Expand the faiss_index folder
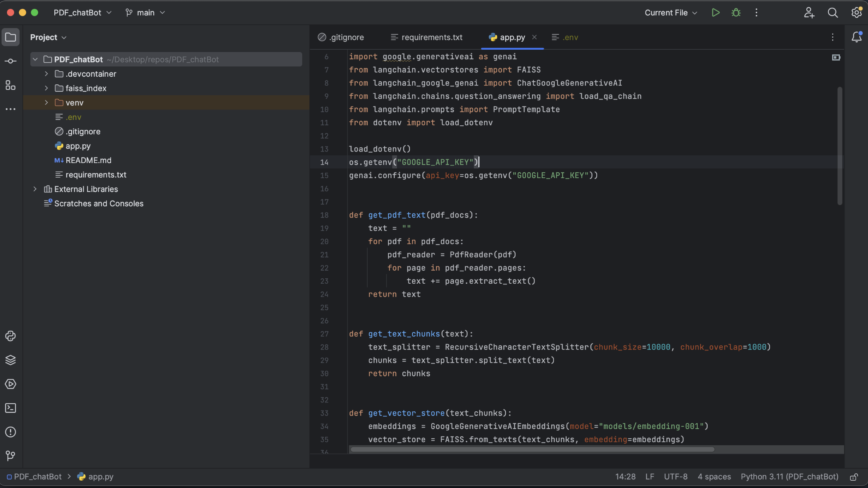Viewport: 868px width, 488px height. tap(46, 88)
